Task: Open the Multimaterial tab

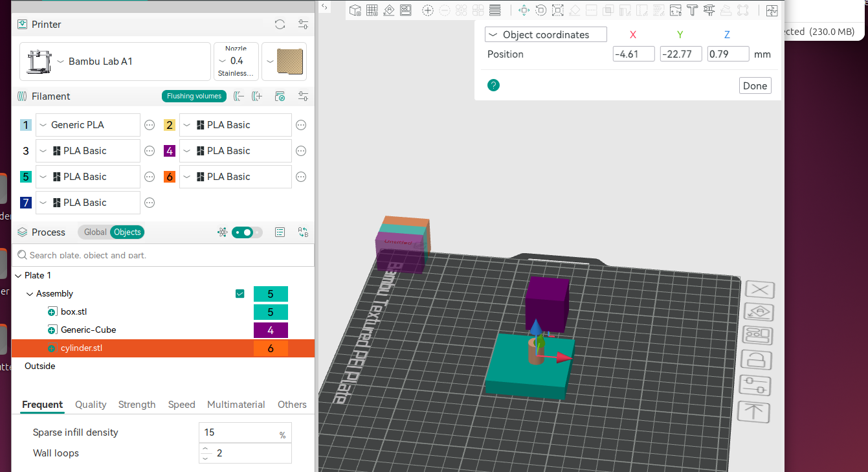Action: (236, 405)
